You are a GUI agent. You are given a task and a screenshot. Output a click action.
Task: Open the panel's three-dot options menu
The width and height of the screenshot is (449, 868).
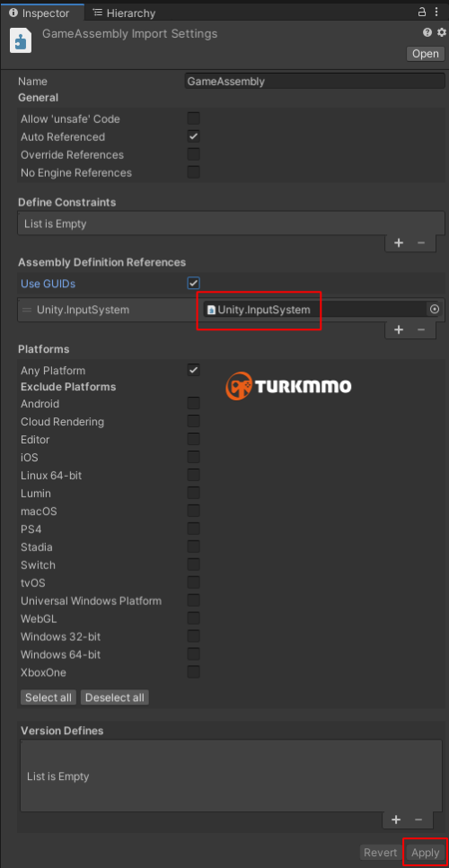click(x=439, y=12)
